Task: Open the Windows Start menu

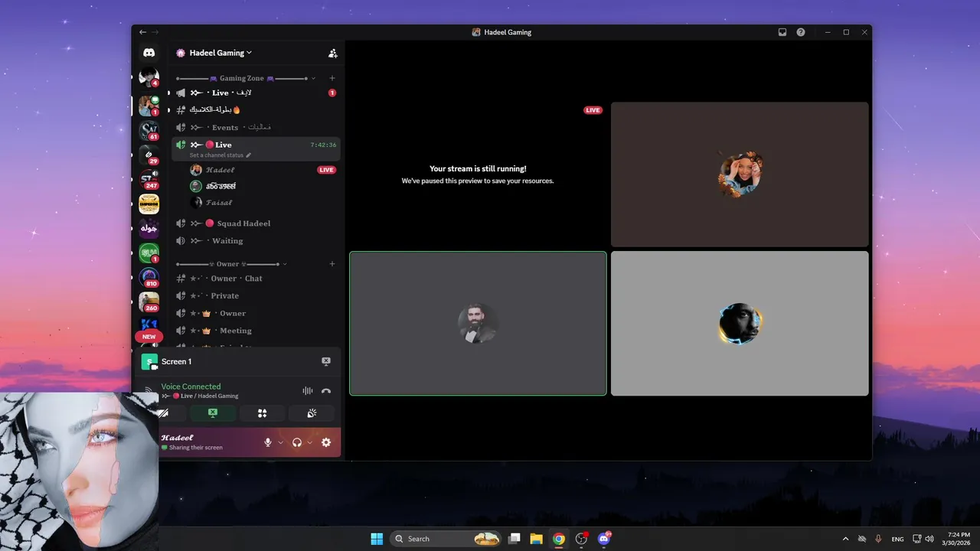Action: 377,539
